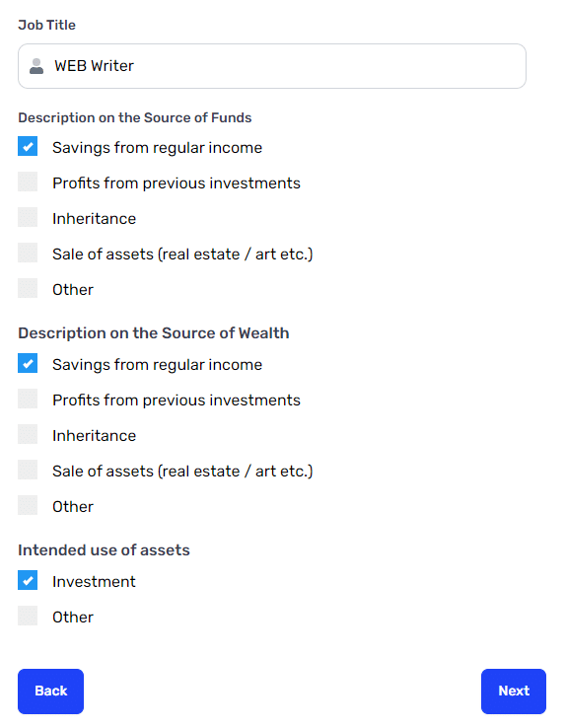Click the person icon in Job Title field
The image size is (565, 728).
click(x=36, y=66)
